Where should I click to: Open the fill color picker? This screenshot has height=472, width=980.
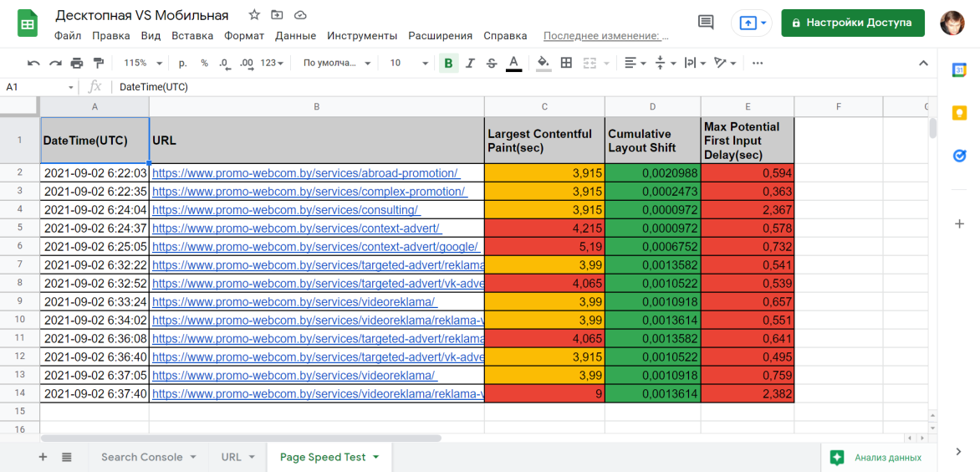(544, 63)
